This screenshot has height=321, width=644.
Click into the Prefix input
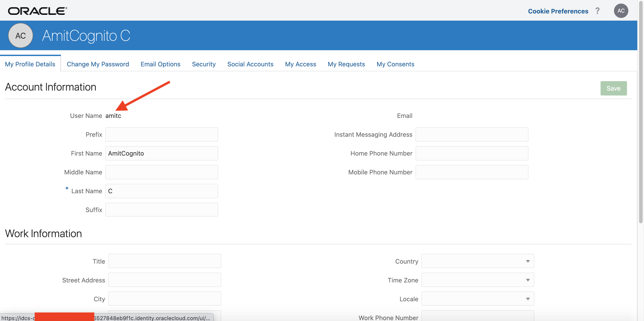tap(161, 134)
